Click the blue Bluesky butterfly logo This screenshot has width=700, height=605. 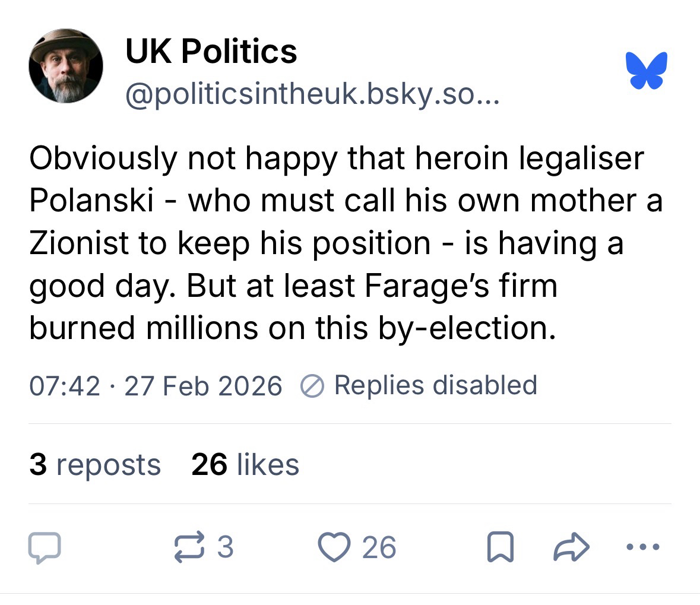[x=646, y=71]
